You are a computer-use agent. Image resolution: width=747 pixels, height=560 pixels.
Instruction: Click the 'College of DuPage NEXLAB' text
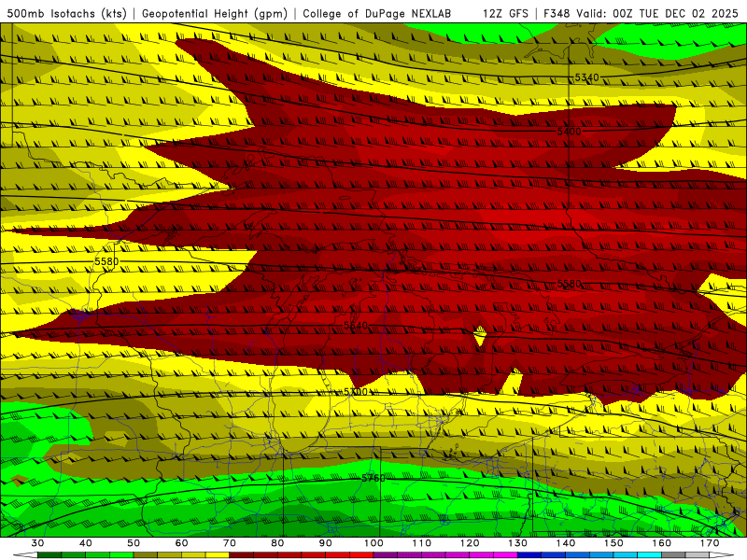377,13
